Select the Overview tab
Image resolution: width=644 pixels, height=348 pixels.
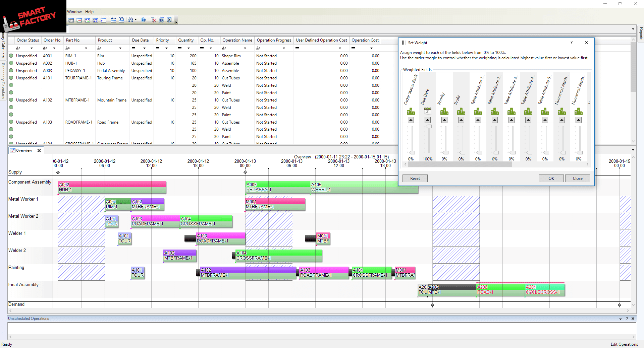[24, 150]
